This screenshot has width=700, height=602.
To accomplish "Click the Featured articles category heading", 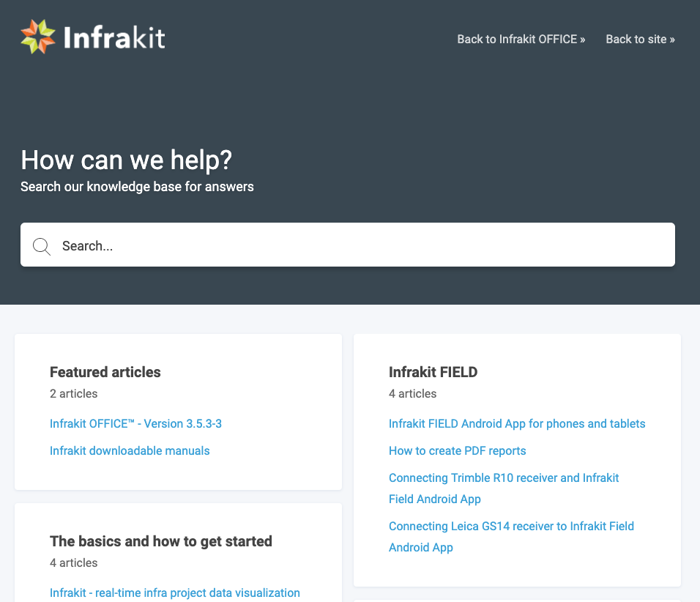I will [105, 372].
